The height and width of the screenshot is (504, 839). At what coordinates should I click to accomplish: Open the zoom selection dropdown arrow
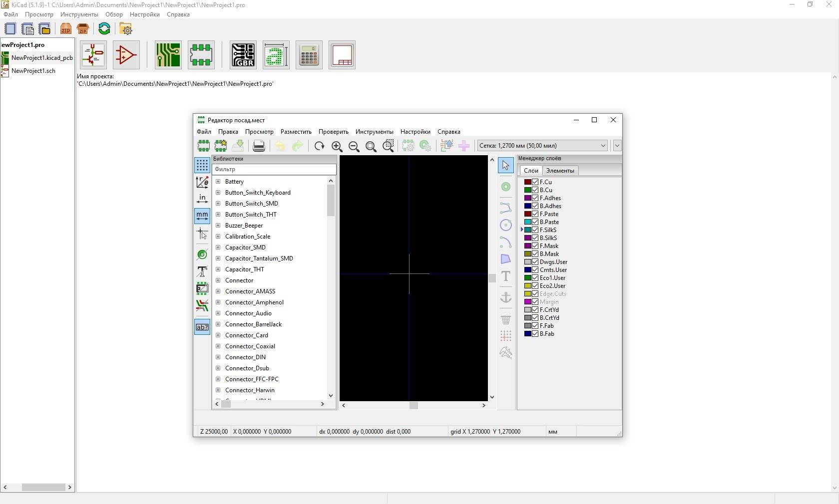[617, 146]
